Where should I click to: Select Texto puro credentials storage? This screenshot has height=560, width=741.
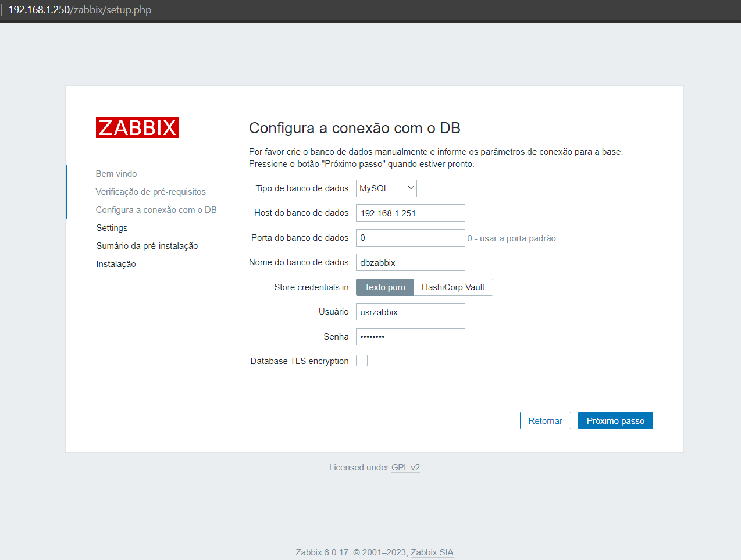pos(385,287)
